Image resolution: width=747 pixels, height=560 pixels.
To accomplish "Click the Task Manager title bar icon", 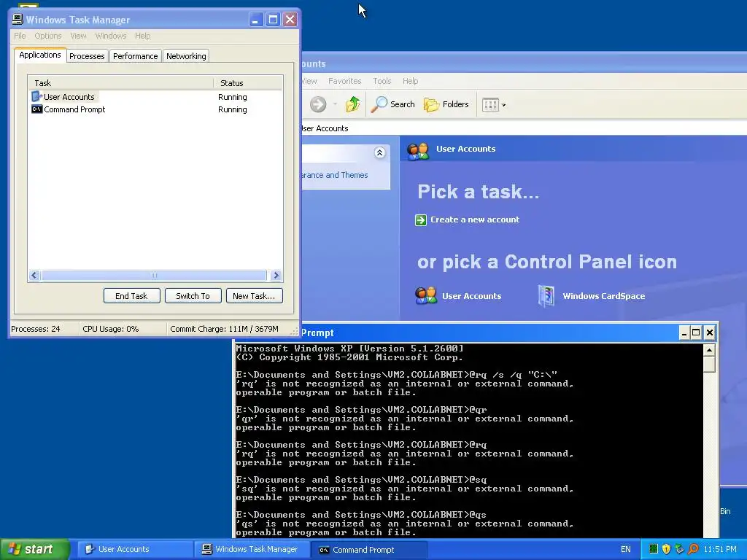I will click(18, 19).
